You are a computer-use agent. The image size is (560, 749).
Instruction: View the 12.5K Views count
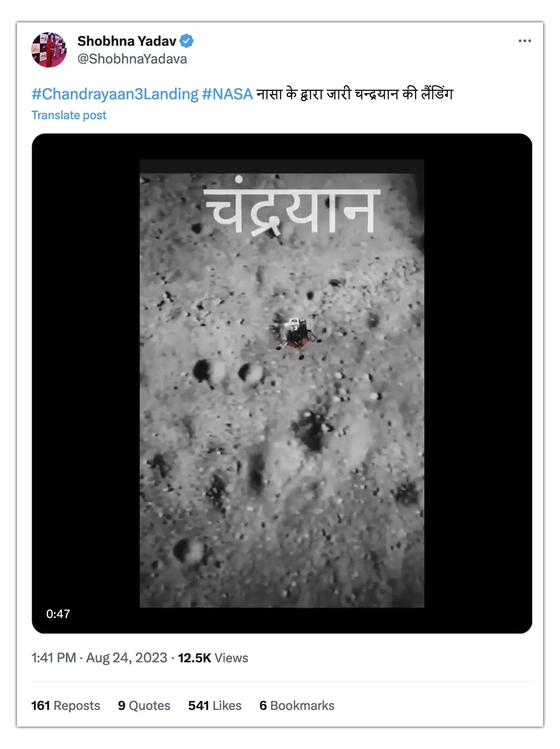213,658
